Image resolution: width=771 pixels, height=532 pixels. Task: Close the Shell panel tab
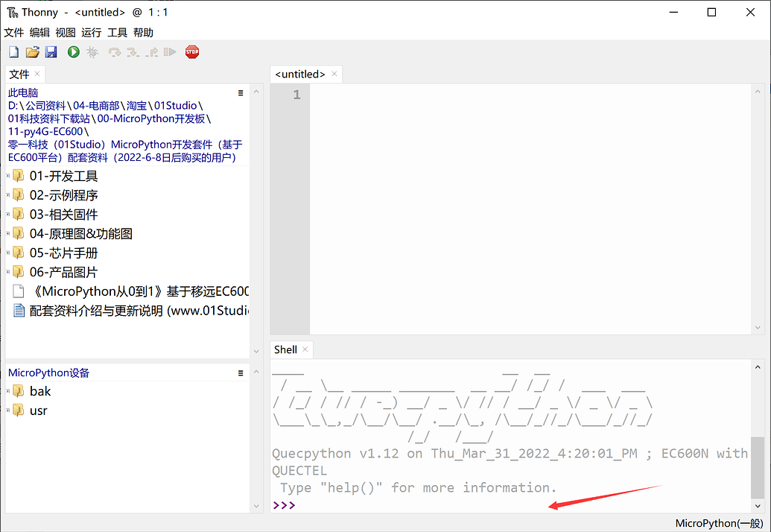305,349
